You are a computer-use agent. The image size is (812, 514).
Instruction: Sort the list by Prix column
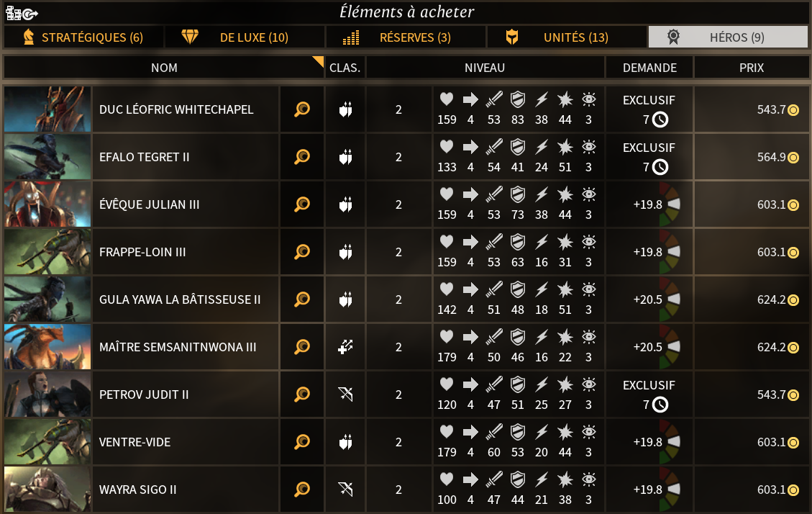(751, 68)
